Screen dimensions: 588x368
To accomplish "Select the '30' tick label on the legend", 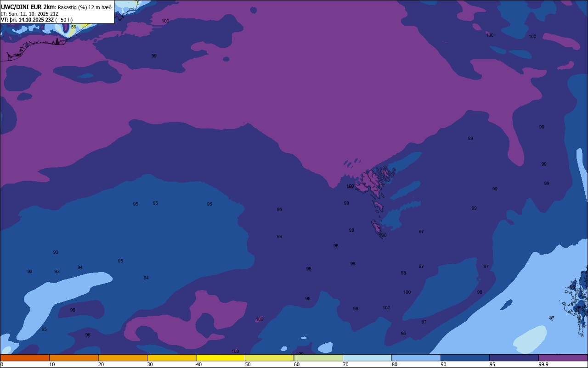I will (x=150, y=364).
